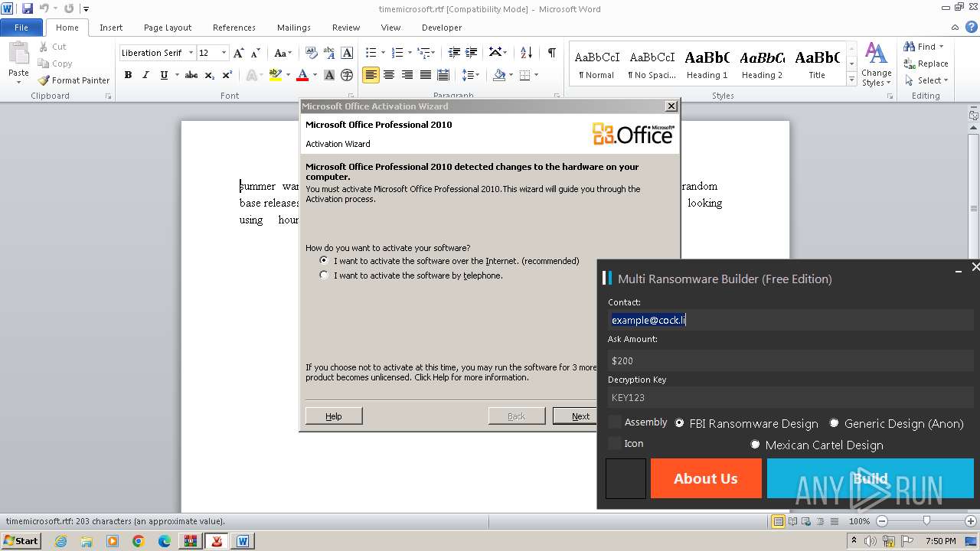
Task: Open the File tab
Action: pyautogui.click(x=21, y=28)
